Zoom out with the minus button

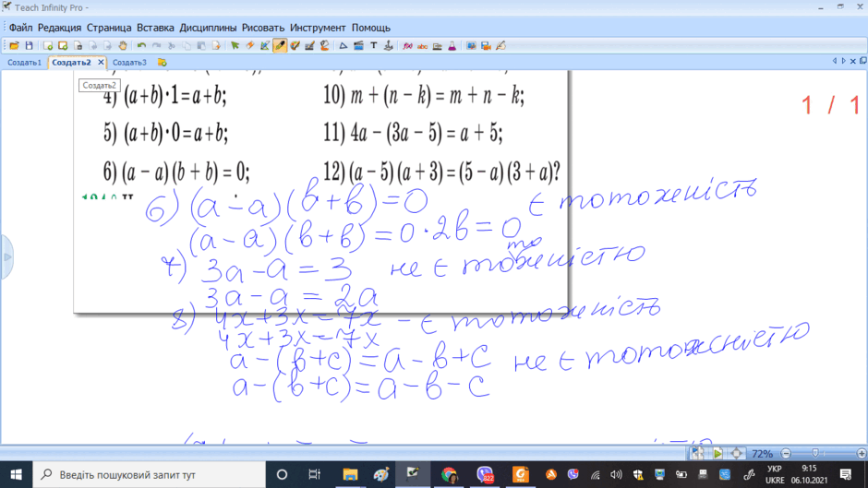point(786,454)
